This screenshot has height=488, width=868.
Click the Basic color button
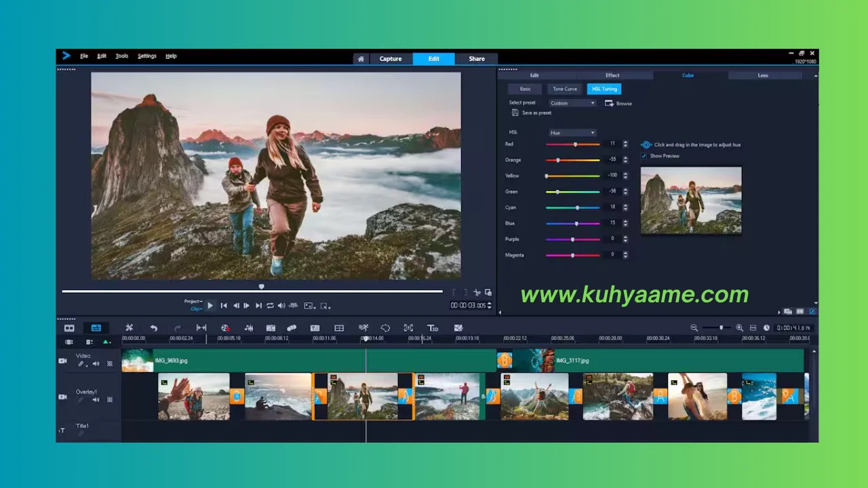click(x=526, y=89)
